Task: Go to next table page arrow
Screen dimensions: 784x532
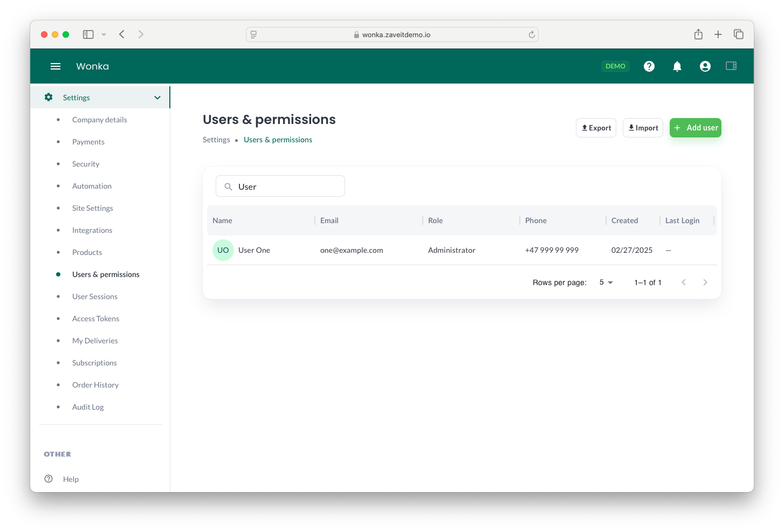Action: tap(705, 282)
